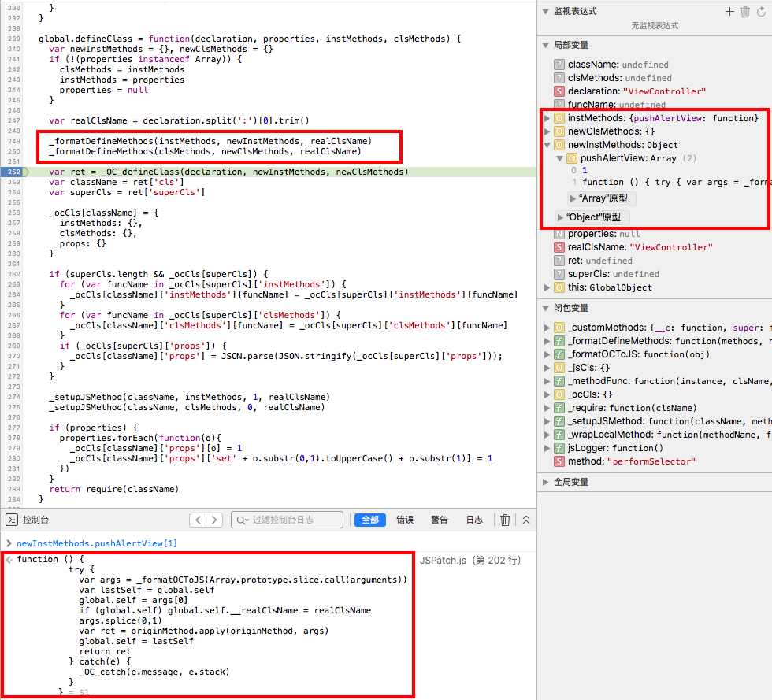
Task: Click the object icon beside _ocCls
Action: pos(559,394)
